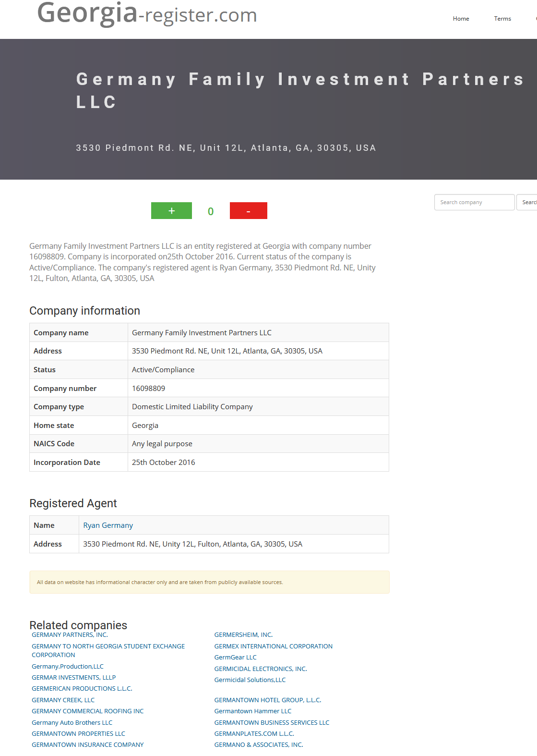The height and width of the screenshot is (756, 537).
Task: Open Germany Auto Brothers LLC link
Action: [x=72, y=723]
